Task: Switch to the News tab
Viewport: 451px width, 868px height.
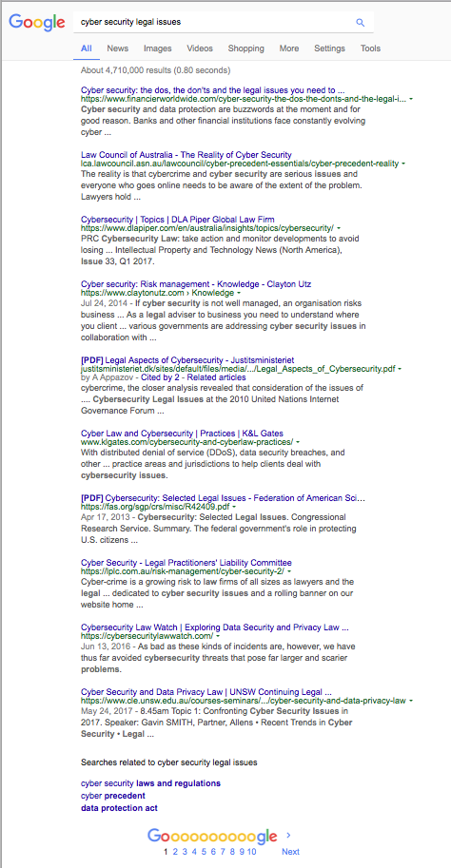Action: (x=117, y=48)
